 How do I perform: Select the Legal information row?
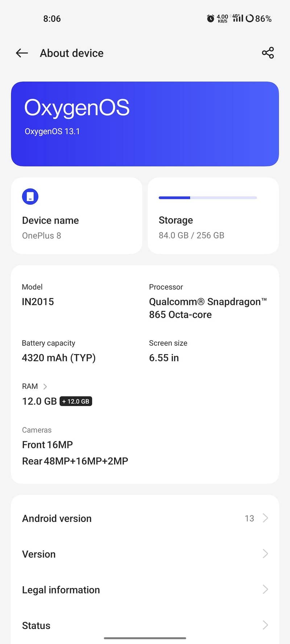pyautogui.click(x=145, y=590)
